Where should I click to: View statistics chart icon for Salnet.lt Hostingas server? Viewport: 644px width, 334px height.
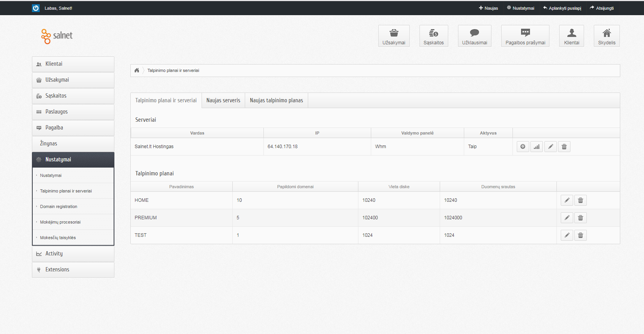coord(537,147)
